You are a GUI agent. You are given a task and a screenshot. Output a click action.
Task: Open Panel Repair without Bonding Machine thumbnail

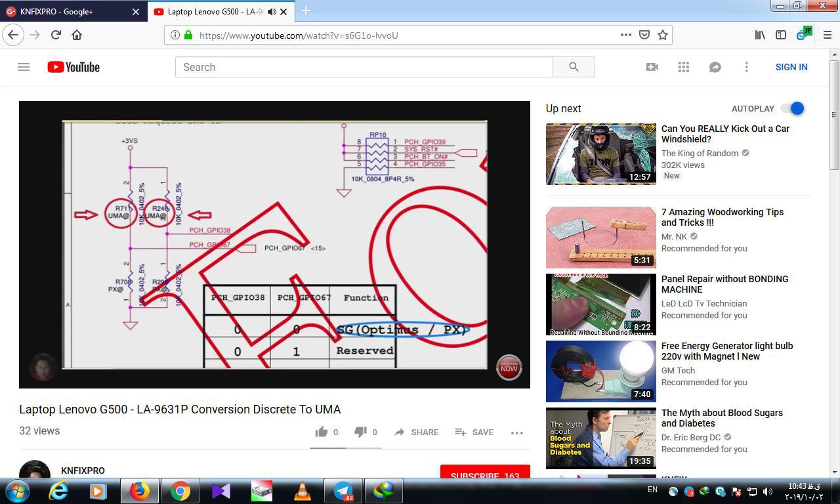pyautogui.click(x=600, y=304)
